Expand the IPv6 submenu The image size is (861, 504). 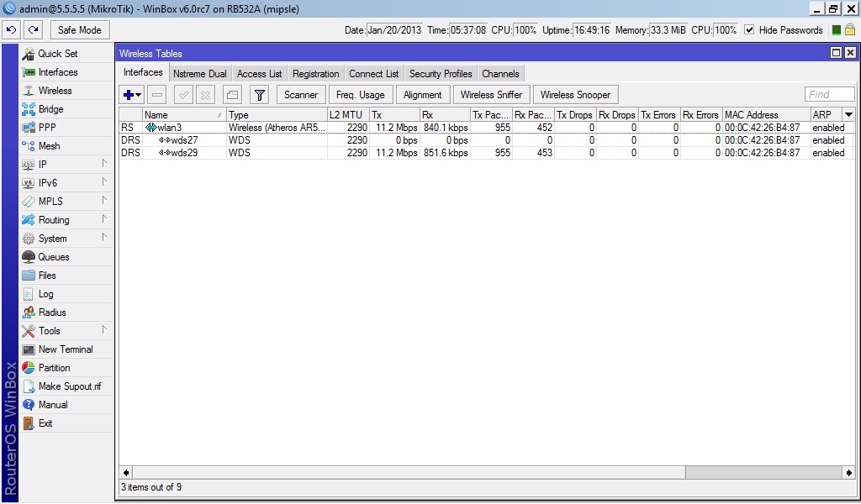click(104, 182)
